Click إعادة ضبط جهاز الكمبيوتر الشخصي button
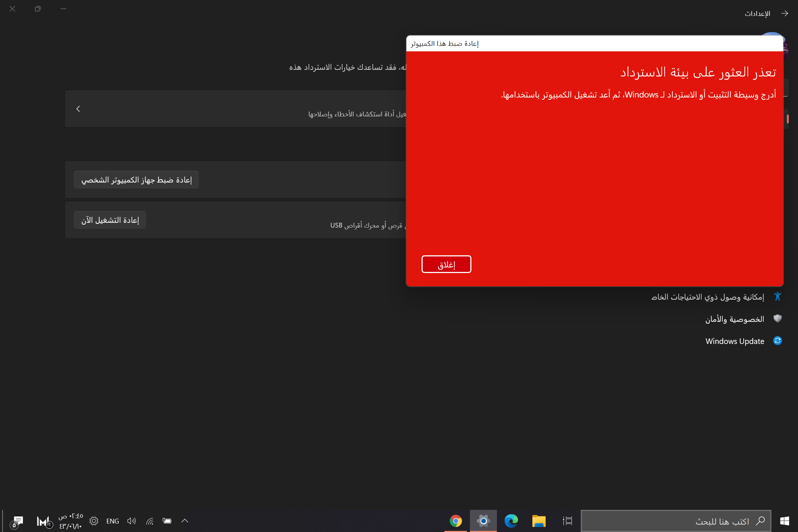Screen dimensions: 798x532 [x=136, y=180]
